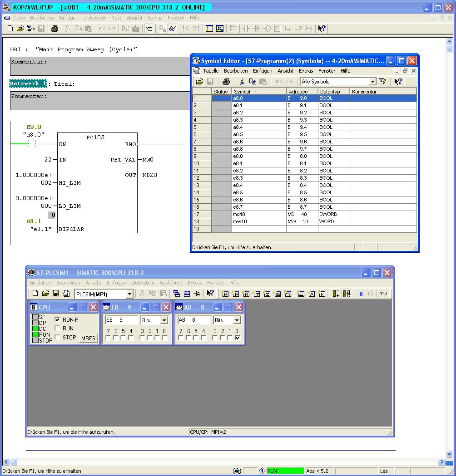The height and width of the screenshot is (476, 456).
Task: Insert output coil element
Action: pyautogui.click(x=267, y=29)
